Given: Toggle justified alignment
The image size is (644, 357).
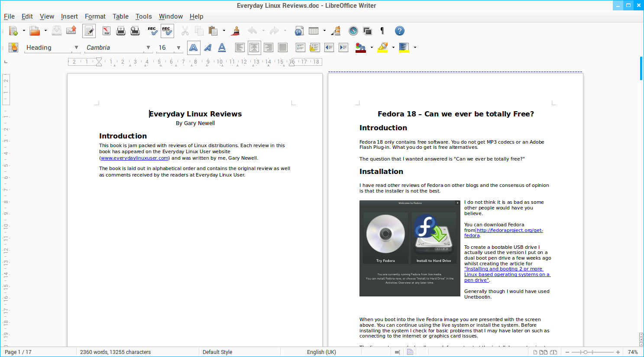Looking at the screenshot, I should coord(283,48).
